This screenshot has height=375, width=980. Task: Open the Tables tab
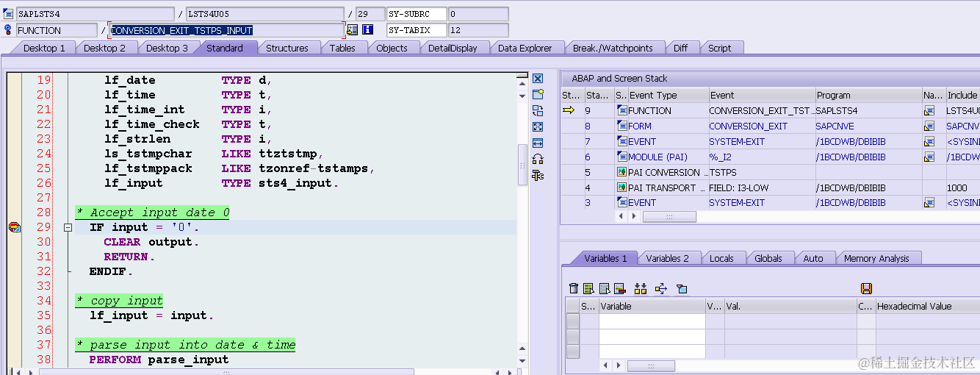click(342, 48)
